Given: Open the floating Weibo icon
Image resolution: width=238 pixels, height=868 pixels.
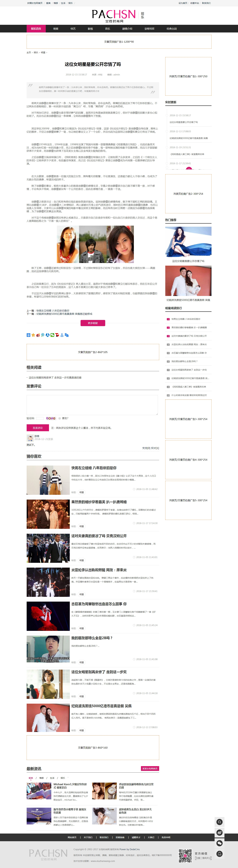Looking at the screenshot, I should coord(220,832).
